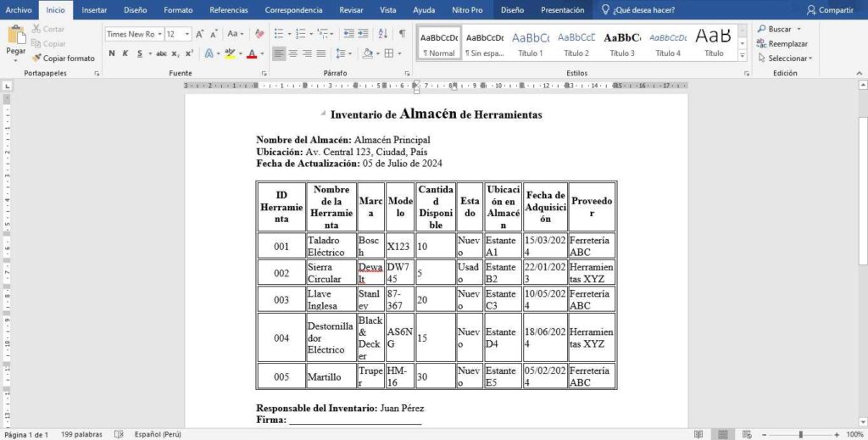This screenshot has height=440, width=868.
Task: Open text effects glowing A icon
Action: [209, 53]
